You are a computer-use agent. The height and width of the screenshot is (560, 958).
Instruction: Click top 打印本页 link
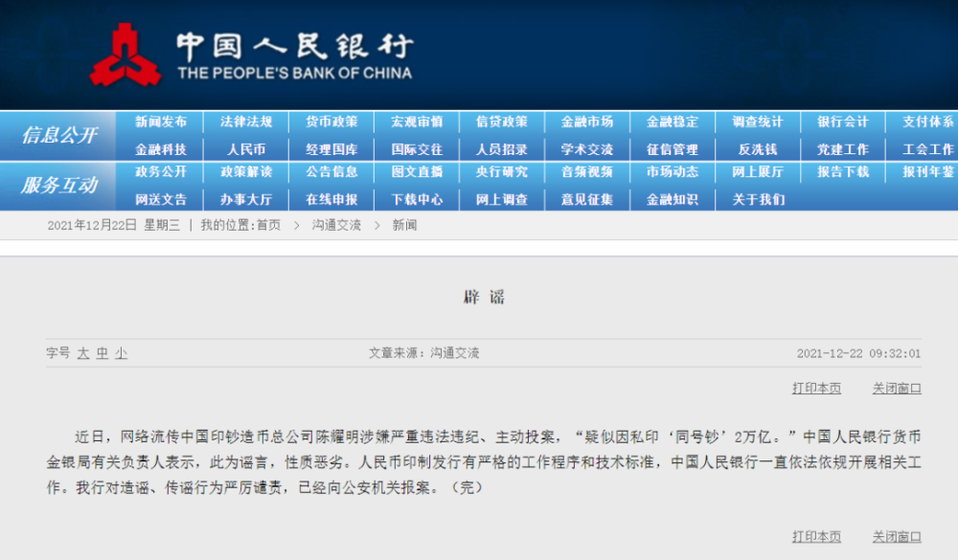[x=816, y=389]
